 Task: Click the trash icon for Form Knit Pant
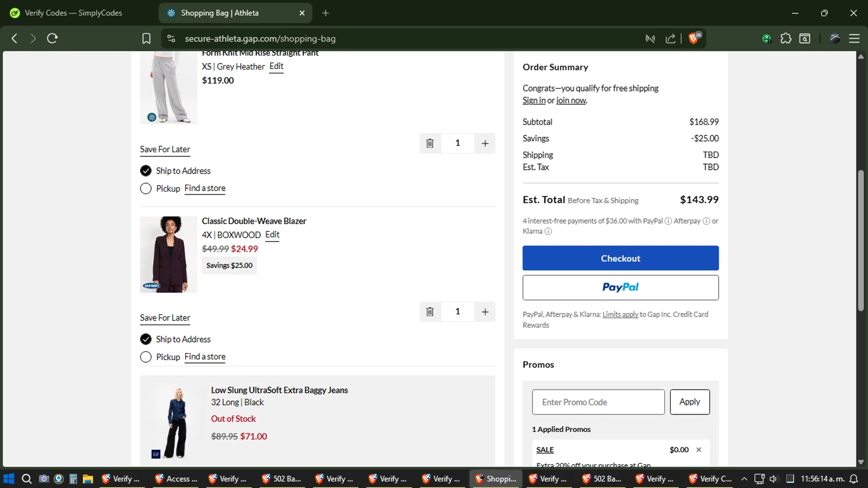(x=430, y=143)
